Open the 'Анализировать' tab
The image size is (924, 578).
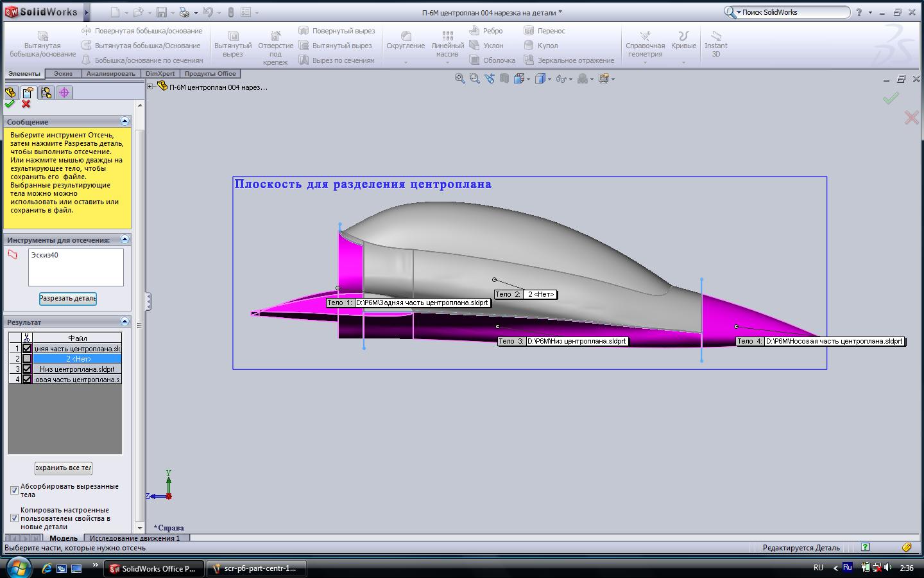pos(111,74)
